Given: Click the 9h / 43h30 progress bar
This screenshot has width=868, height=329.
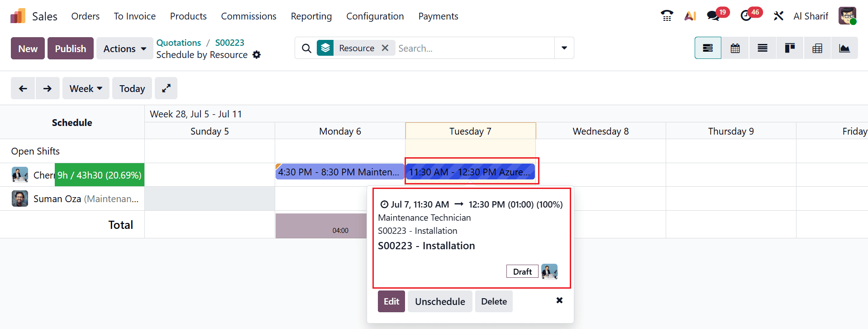Looking at the screenshot, I should click(x=100, y=175).
